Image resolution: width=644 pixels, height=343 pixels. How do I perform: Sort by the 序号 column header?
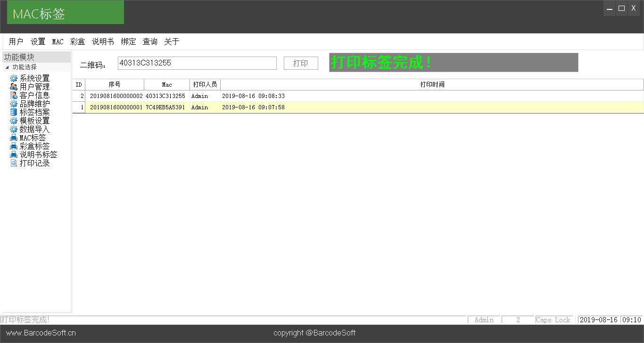click(x=115, y=85)
